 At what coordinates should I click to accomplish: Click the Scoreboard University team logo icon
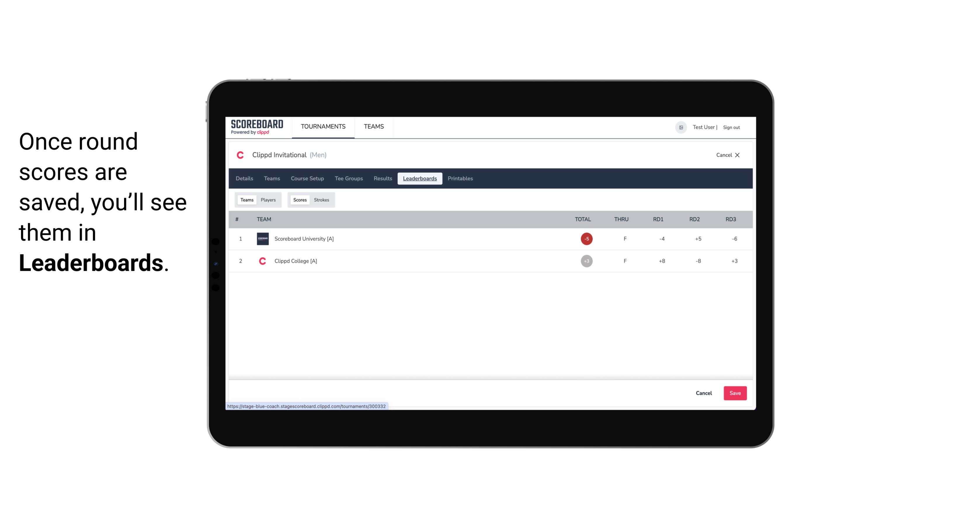(x=262, y=239)
